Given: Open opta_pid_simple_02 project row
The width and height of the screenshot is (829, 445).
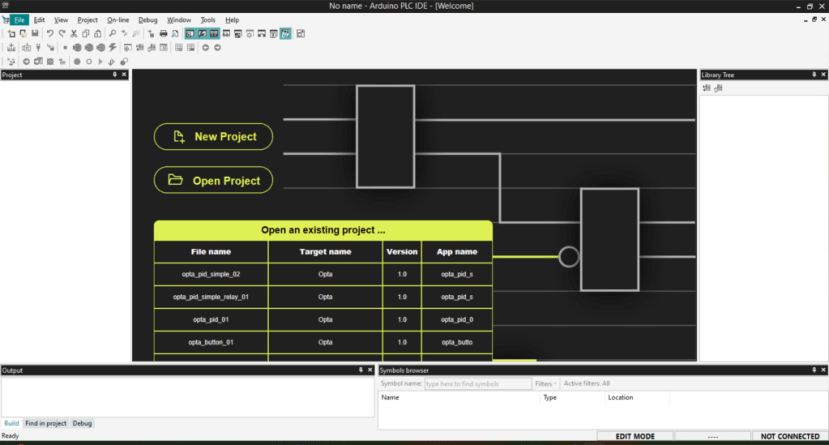Looking at the screenshot, I should (323, 274).
